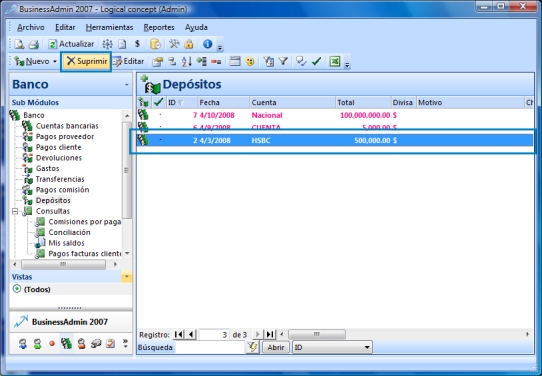Click the Cuenta column header
The width and height of the screenshot is (542, 376).
pyautogui.click(x=292, y=103)
